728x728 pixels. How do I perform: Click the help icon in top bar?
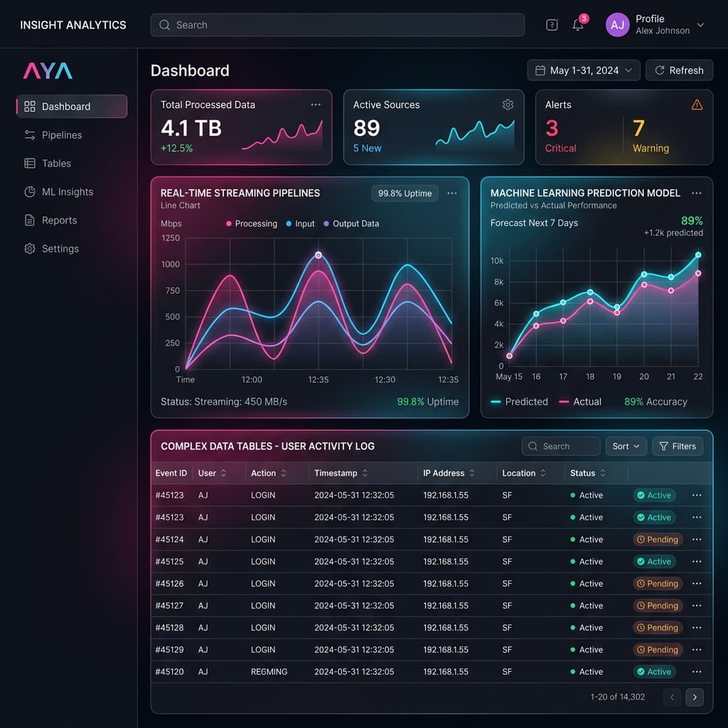pyautogui.click(x=552, y=25)
